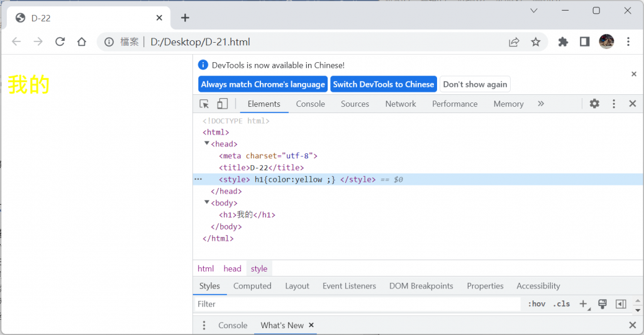The height and width of the screenshot is (335, 644).
Task: Close the What's New tab
Action: [x=311, y=325]
